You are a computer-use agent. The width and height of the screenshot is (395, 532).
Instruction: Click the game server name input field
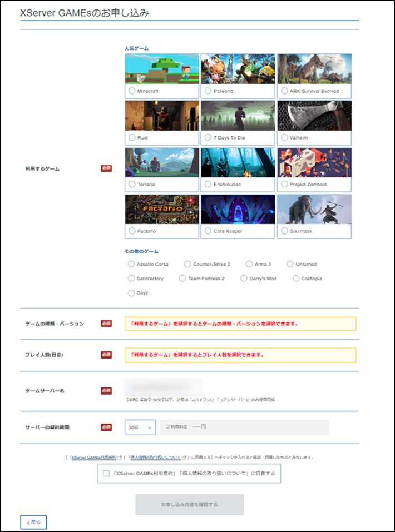click(162, 387)
